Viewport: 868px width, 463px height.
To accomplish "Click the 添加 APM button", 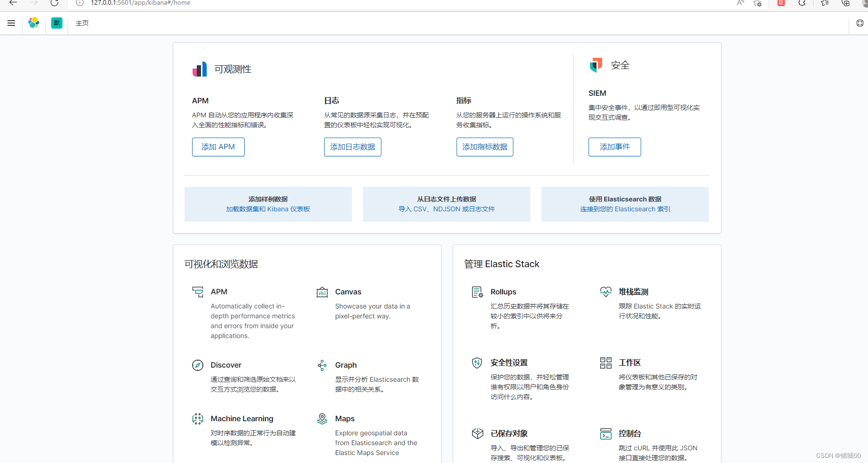I will coord(218,147).
